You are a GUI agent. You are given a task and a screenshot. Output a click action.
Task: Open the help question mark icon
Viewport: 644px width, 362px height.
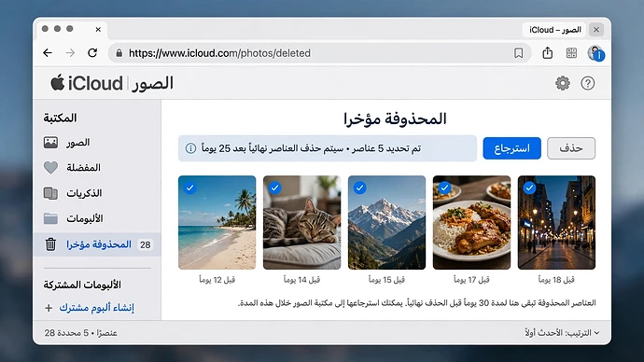(587, 83)
